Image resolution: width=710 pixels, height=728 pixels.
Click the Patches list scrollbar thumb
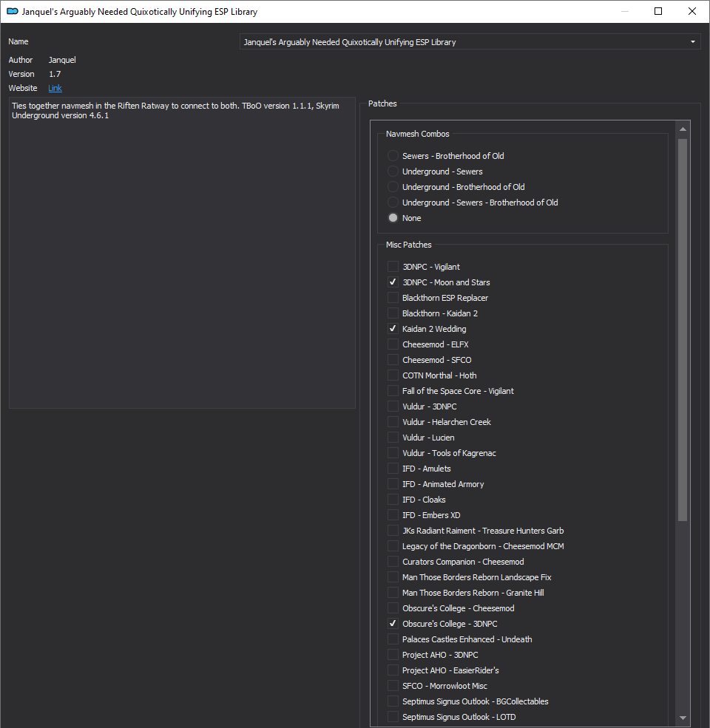(x=683, y=330)
